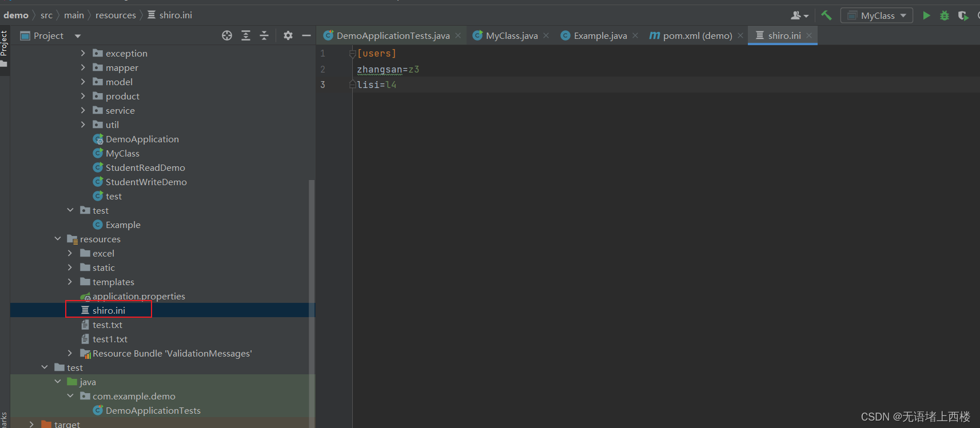The image size is (980, 428).
Task: Click the Project tree vertical scrollbar
Action: pos(312,286)
